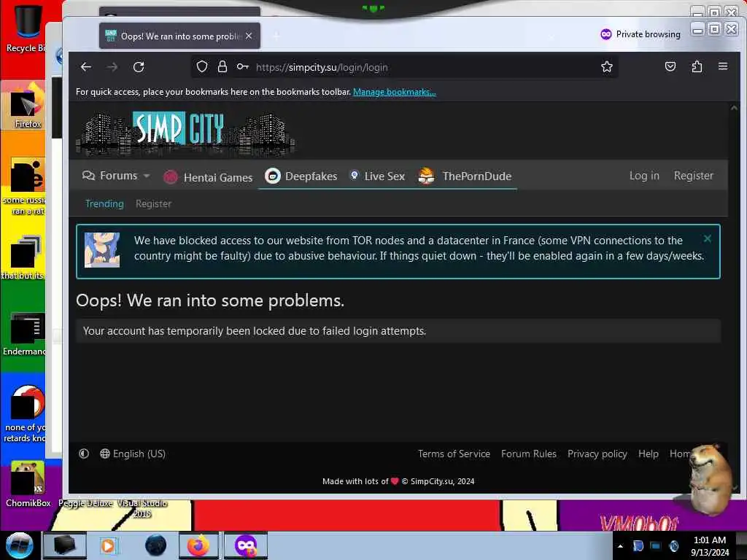Click Log in in the nav bar
747x560 pixels.
[644, 176]
